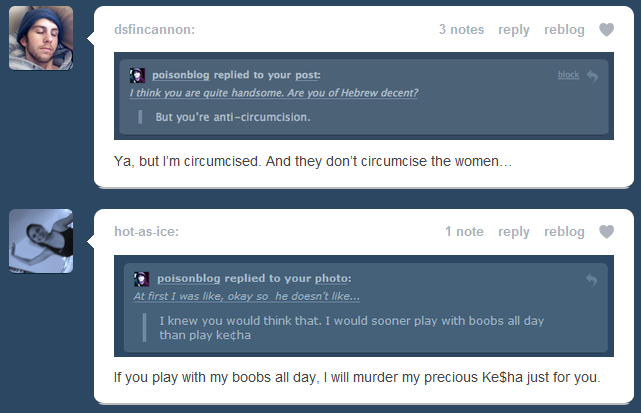This screenshot has height=413, width=641.
Task: Click reply arrow icon in first poisonblog reply
Action: (593, 76)
